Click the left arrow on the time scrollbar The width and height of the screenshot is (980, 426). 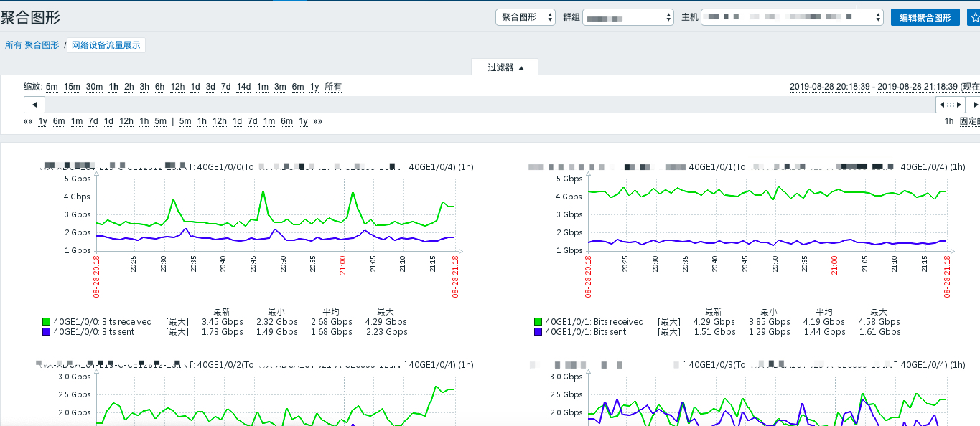[34, 105]
